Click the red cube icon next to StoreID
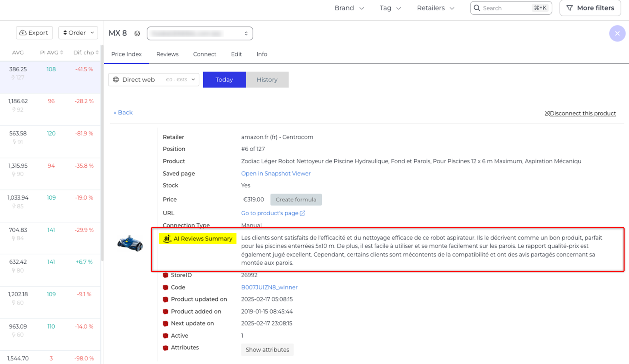Image resolution: width=629 pixels, height=364 pixels. 165,275
